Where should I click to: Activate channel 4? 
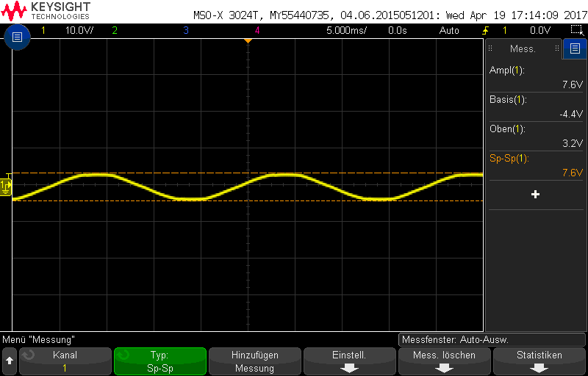click(257, 30)
